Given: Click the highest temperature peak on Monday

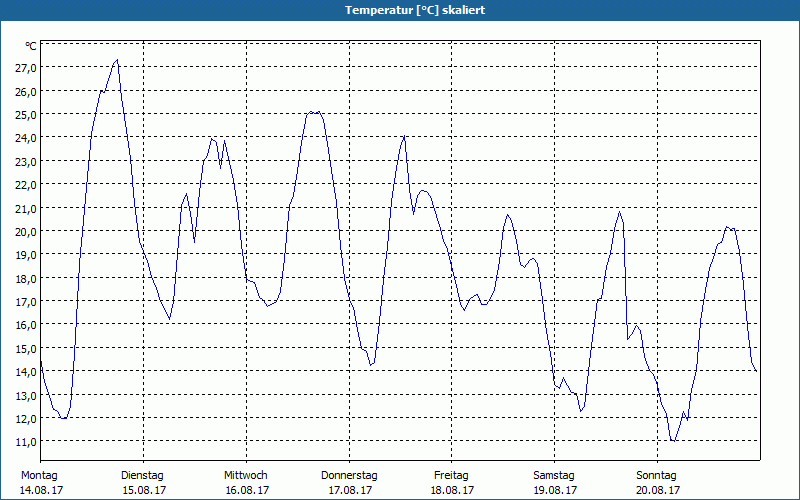Looking at the screenshot, I should click(x=117, y=60).
